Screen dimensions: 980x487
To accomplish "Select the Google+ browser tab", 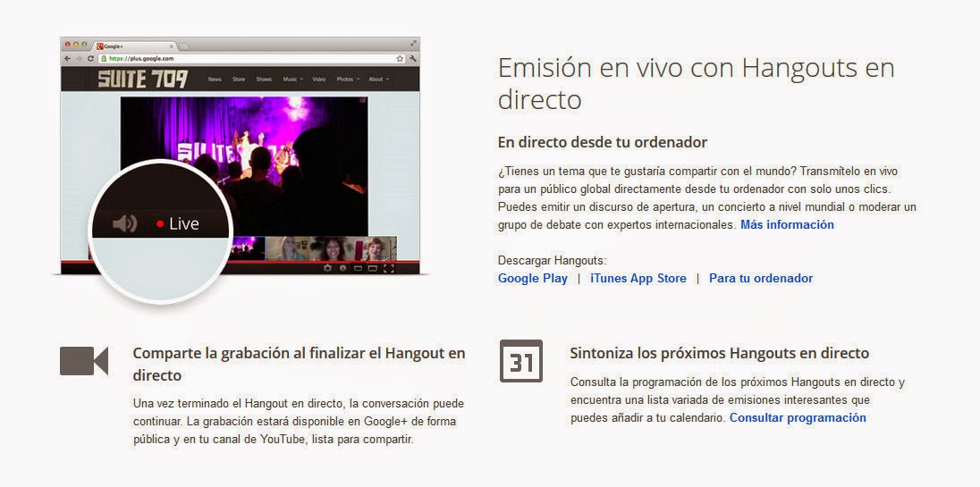I will (134, 46).
